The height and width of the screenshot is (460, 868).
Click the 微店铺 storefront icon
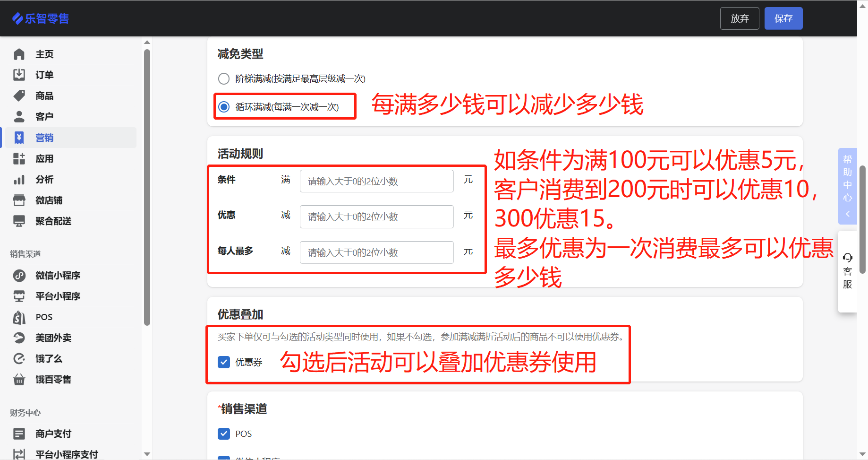point(19,200)
